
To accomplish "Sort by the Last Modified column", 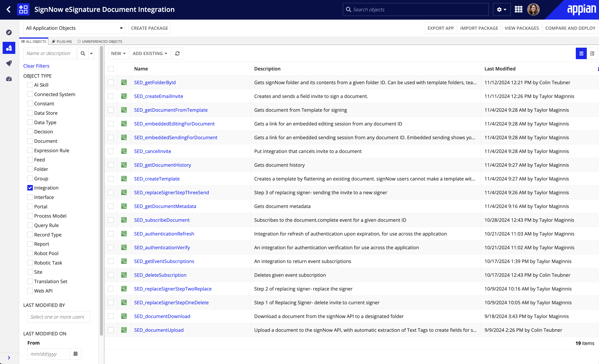I will point(500,69).
